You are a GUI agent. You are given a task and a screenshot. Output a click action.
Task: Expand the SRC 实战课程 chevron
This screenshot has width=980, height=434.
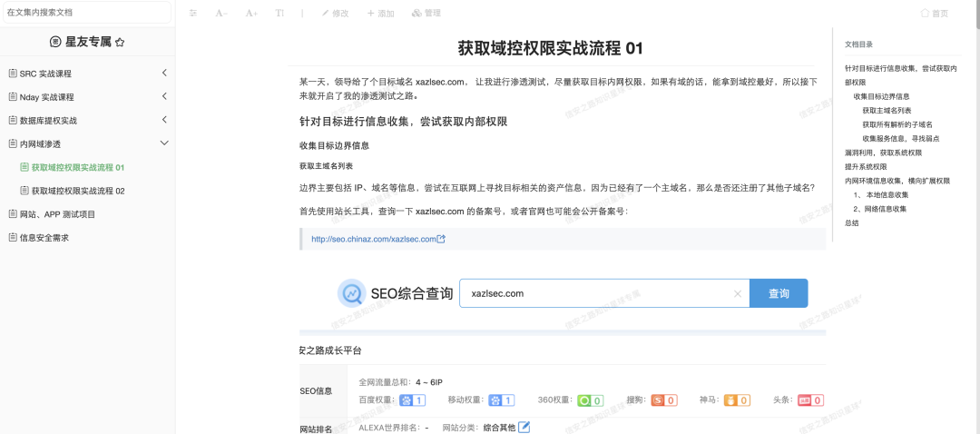(164, 74)
